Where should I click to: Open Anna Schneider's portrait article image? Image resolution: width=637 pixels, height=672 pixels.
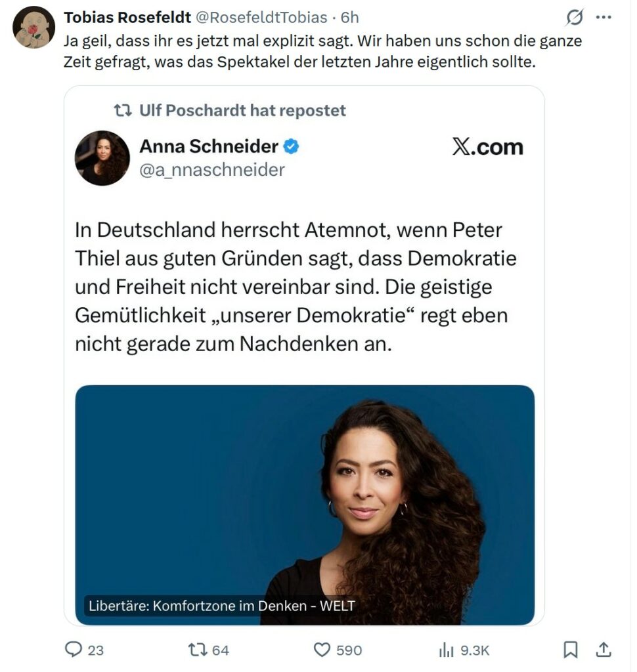pos(305,505)
